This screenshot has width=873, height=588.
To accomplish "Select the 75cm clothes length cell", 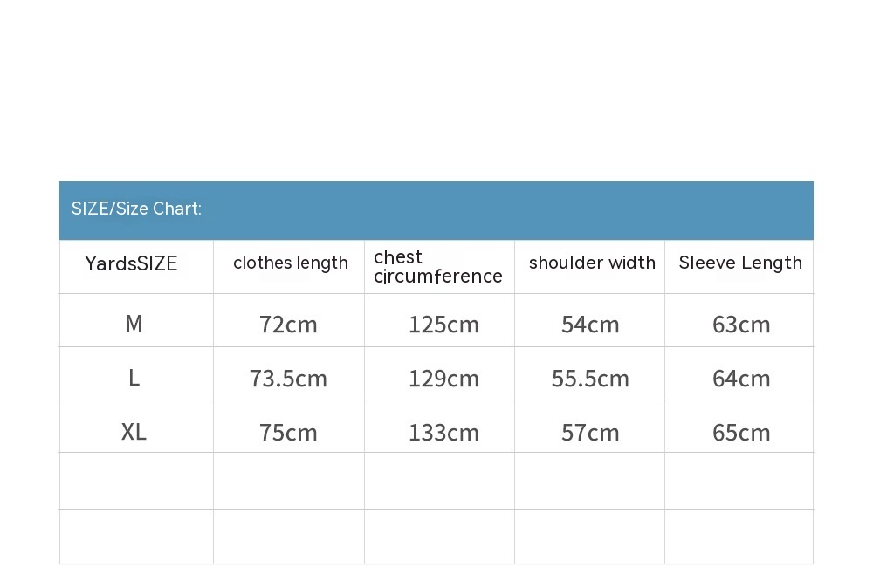I will pyautogui.click(x=288, y=433).
